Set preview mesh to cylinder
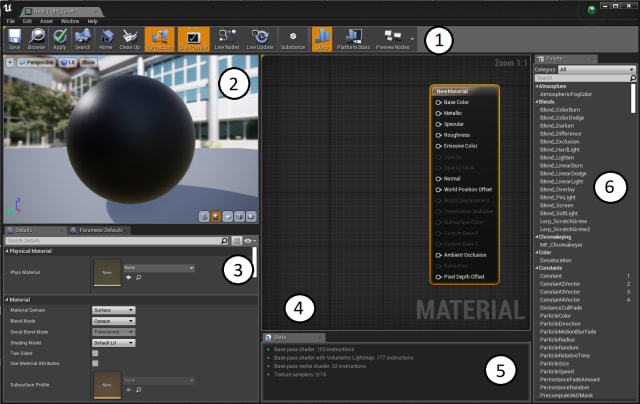This screenshot has width=640, height=404. click(204, 216)
